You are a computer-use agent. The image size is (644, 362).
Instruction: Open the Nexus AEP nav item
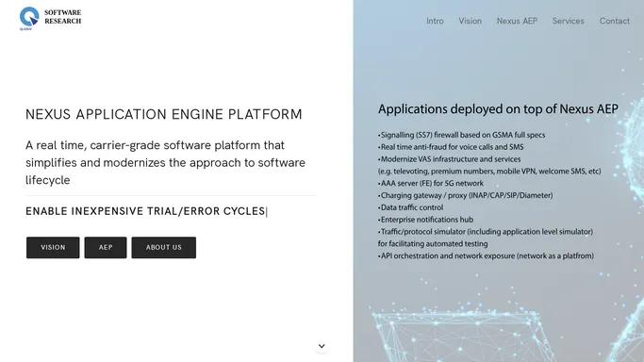pyautogui.click(x=517, y=21)
